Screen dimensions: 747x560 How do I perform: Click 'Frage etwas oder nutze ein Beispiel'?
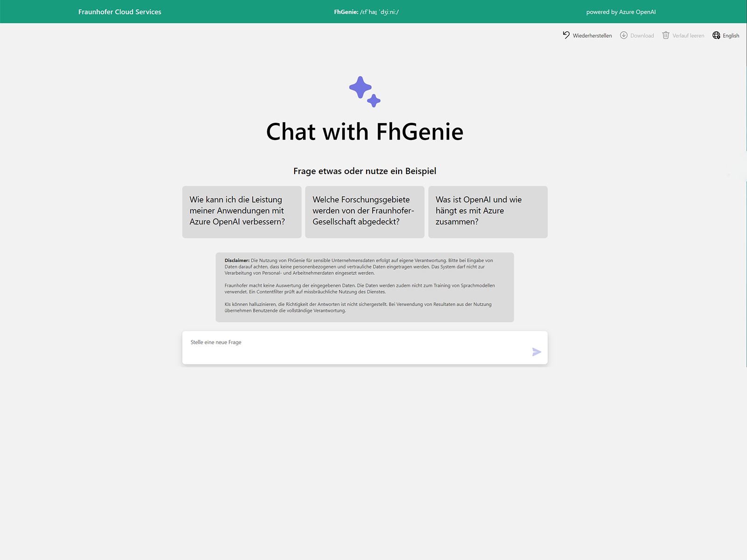[x=365, y=171]
